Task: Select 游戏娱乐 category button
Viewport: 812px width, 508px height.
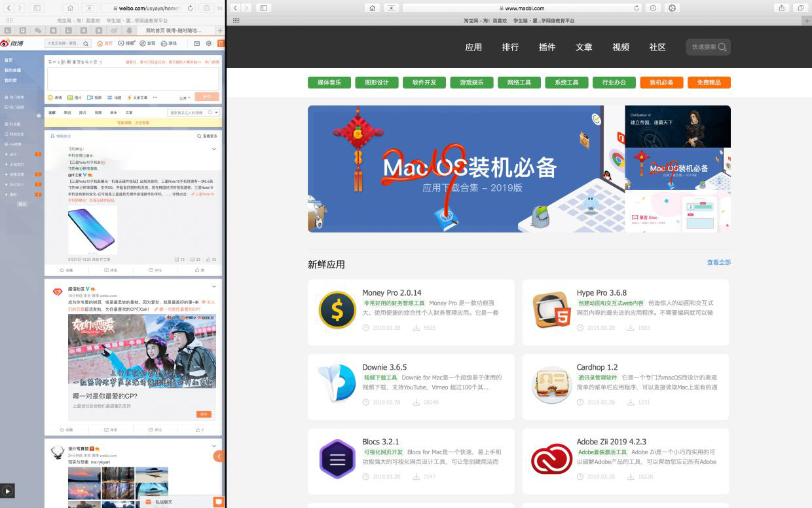Action: [x=472, y=83]
